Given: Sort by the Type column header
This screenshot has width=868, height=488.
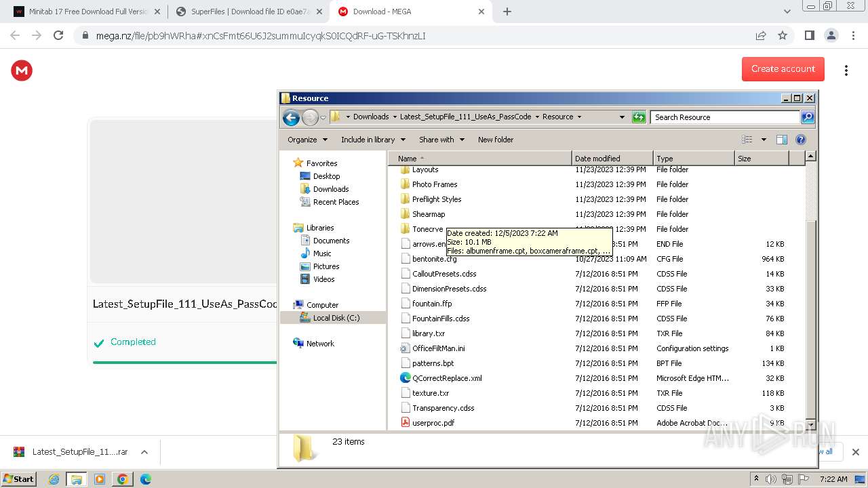Looking at the screenshot, I should tap(694, 159).
